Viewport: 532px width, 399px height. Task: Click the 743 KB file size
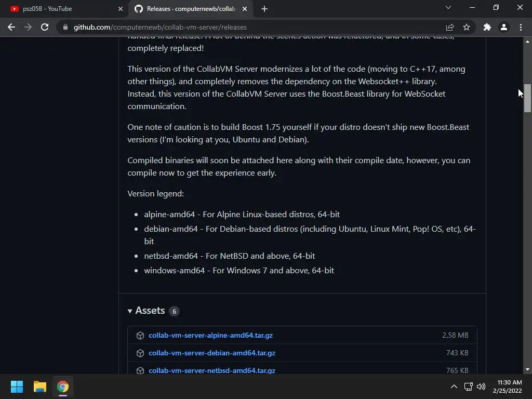pyautogui.click(x=457, y=353)
